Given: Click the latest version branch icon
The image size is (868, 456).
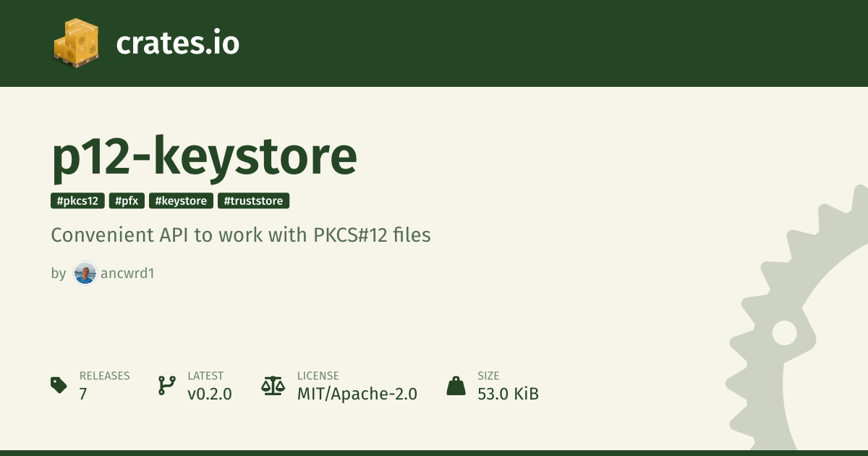Looking at the screenshot, I should pyautogui.click(x=166, y=385).
